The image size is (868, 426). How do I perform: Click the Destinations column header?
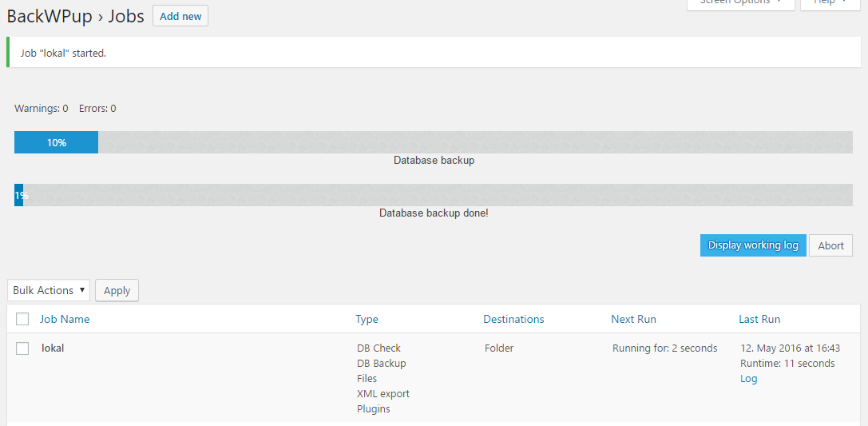click(513, 319)
